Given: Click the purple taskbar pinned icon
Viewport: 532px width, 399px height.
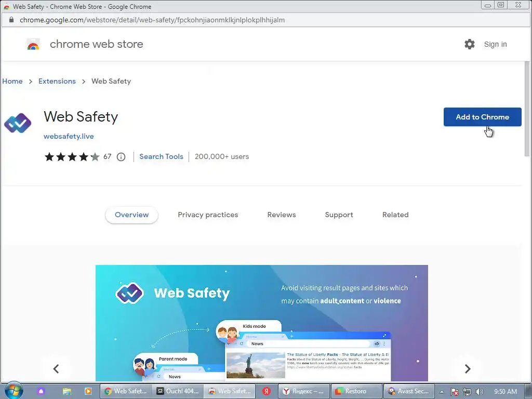Looking at the screenshot, I should click(41, 391).
